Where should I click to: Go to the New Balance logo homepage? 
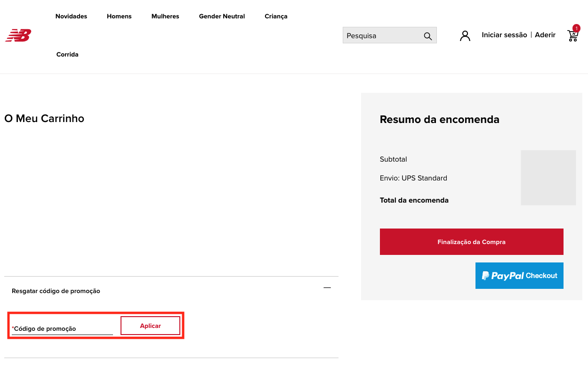click(x=18, y=35)
